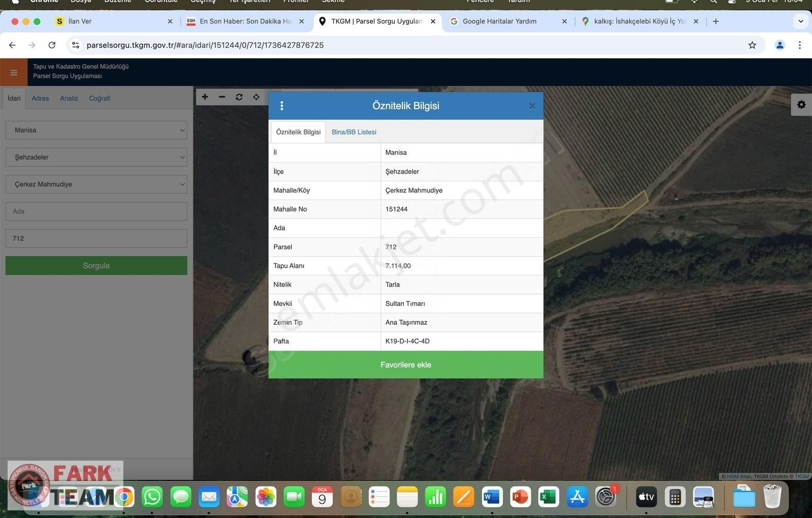
Task: Click the Nitelik value Tarla
Action: coord(392,285)
